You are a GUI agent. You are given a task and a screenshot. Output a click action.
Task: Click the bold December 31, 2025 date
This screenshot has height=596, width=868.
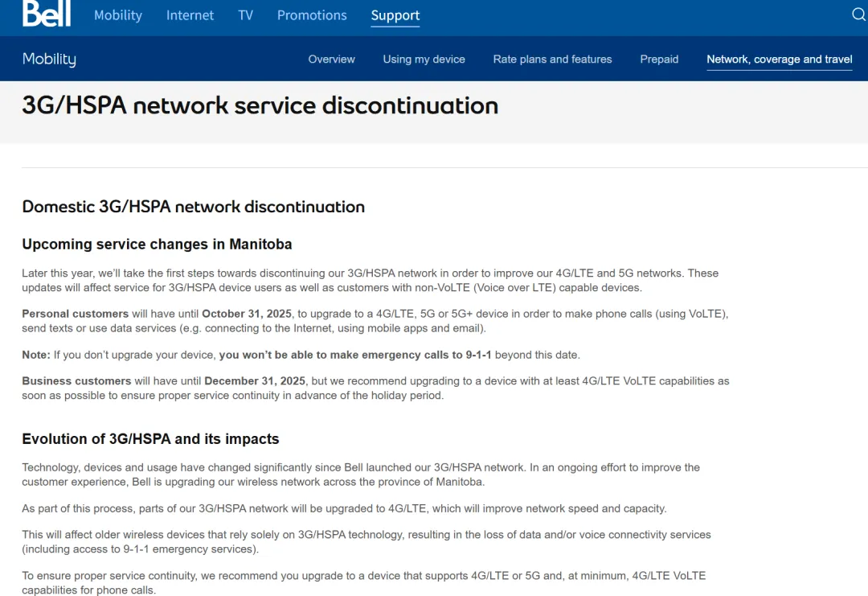click(x=254, y=381)
